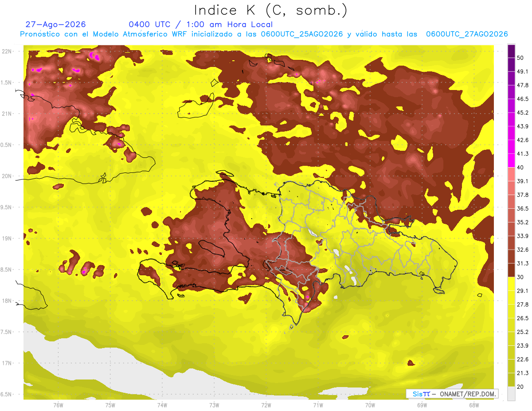Image resolution: width=532 pixels, height=411 pixels.
Task: Select the "27-Ago-2026" date text
Action: tap(56, 24)
